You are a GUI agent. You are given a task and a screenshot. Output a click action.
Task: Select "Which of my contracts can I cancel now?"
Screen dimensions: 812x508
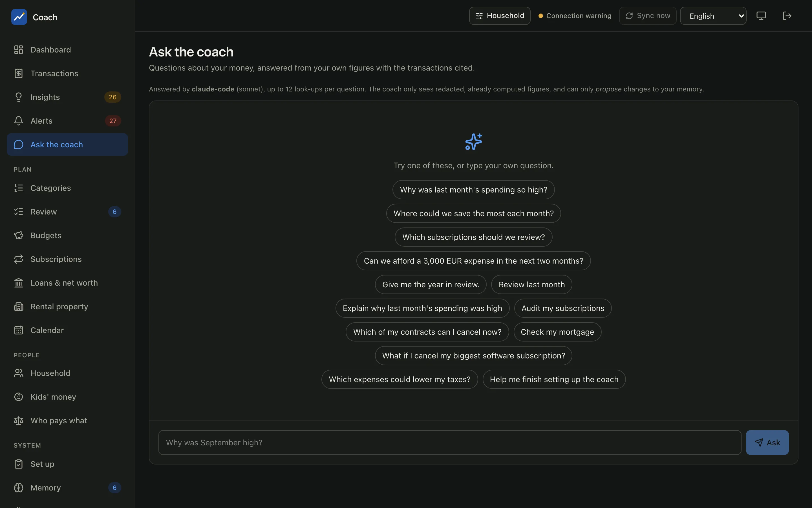(x=427, y=332)
